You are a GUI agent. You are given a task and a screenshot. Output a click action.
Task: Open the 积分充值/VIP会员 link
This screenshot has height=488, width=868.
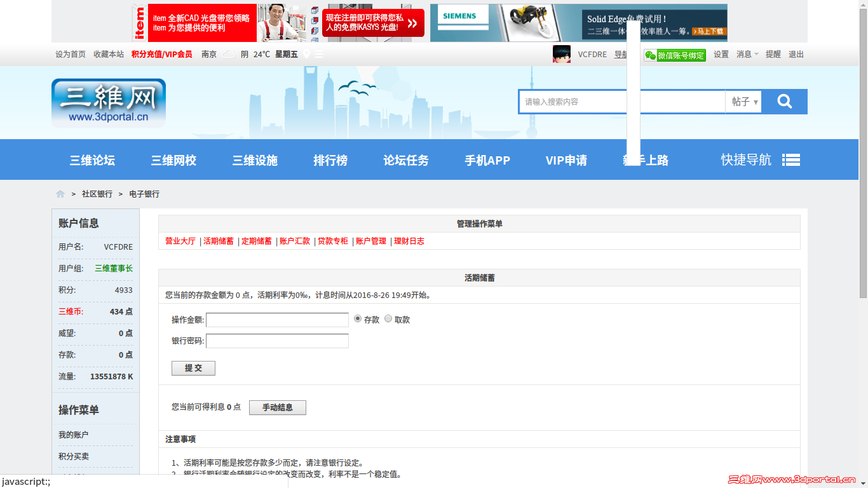162,55
